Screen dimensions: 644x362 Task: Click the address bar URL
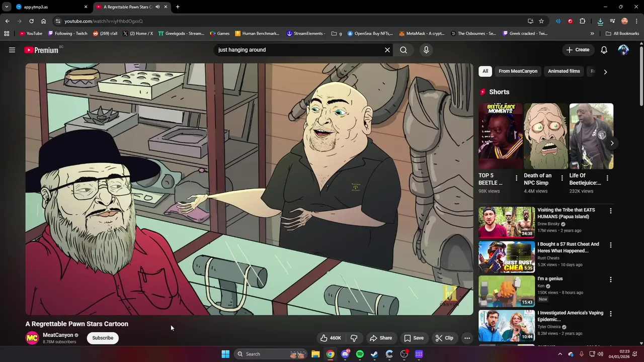click(103, 21)
